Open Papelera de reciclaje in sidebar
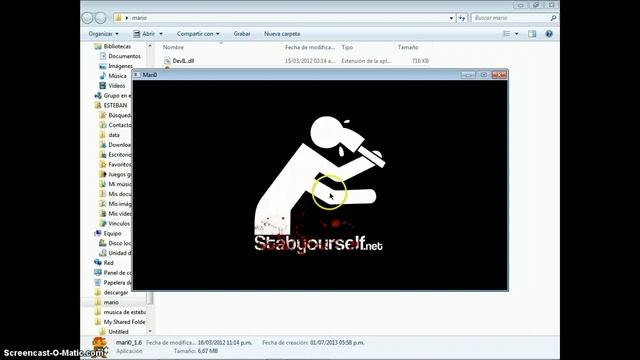 click(x=118, y=282)
